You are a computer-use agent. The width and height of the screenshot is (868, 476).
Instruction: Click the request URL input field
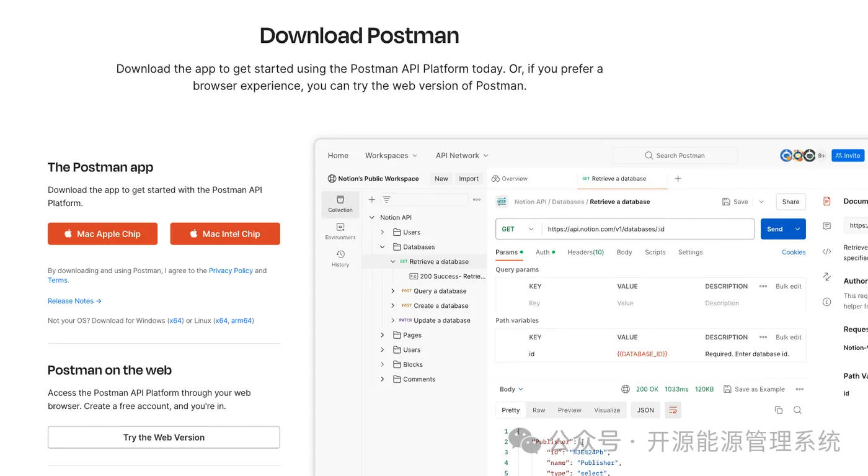(648, 229)
